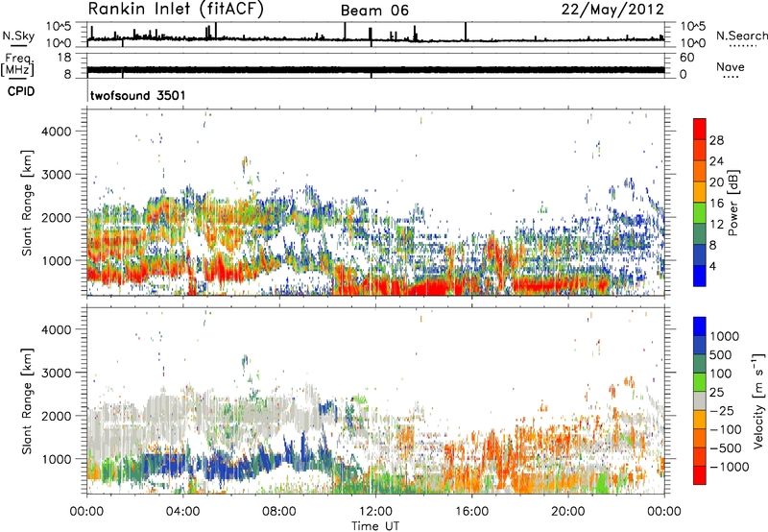Click the 'CPID' label
Image resolution: width=768 pixels, height=532 pixels.
pyautogui.click(x=21, y=91)
